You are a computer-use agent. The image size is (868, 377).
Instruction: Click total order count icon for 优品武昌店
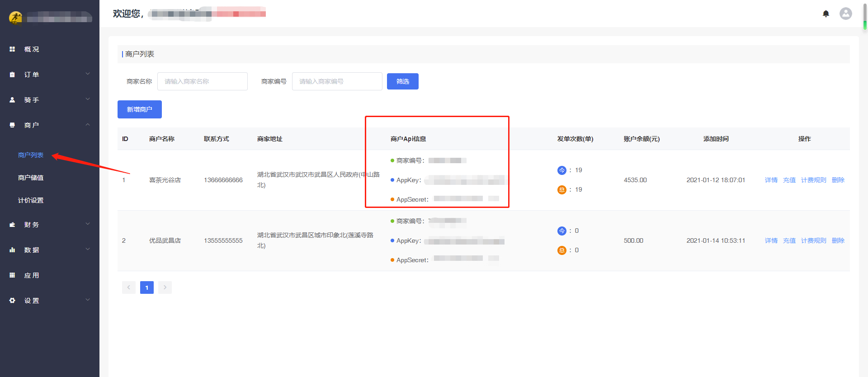click(562, 250)
